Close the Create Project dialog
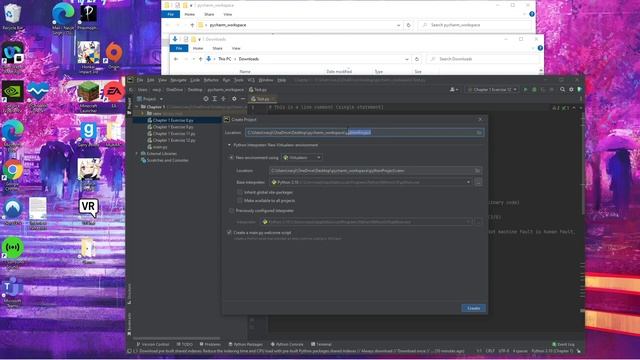The height and width of the screenshot is (360, 640). (x=480, y=119)
